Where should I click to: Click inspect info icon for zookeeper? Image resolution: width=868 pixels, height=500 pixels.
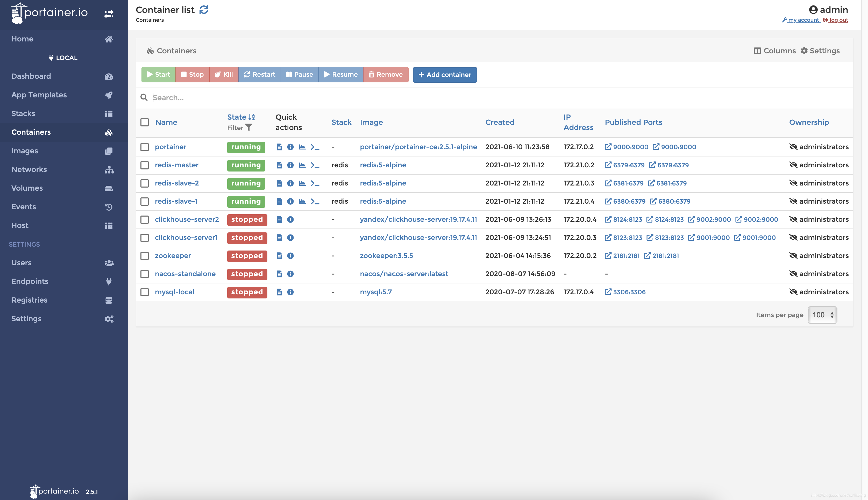(290, 256)
